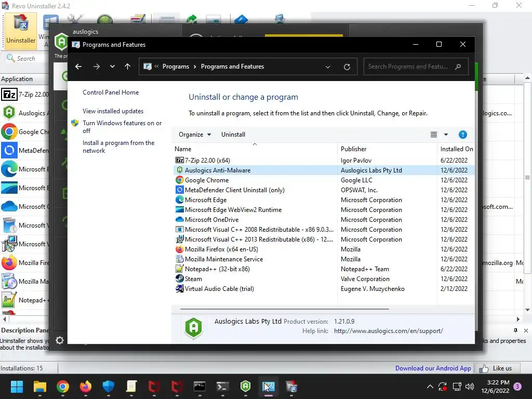Select MetaDefender icon in Revo Uninstaller list
Screen dimensions: 532x399
click(9, 150)
